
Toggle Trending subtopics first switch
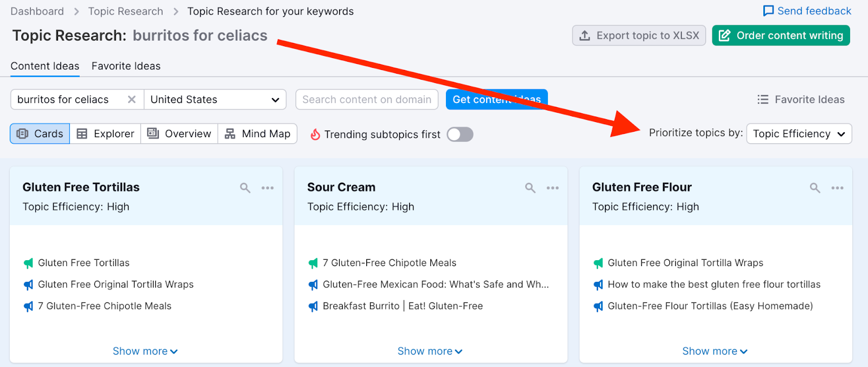pyautogui.click(x=460, y=134)
